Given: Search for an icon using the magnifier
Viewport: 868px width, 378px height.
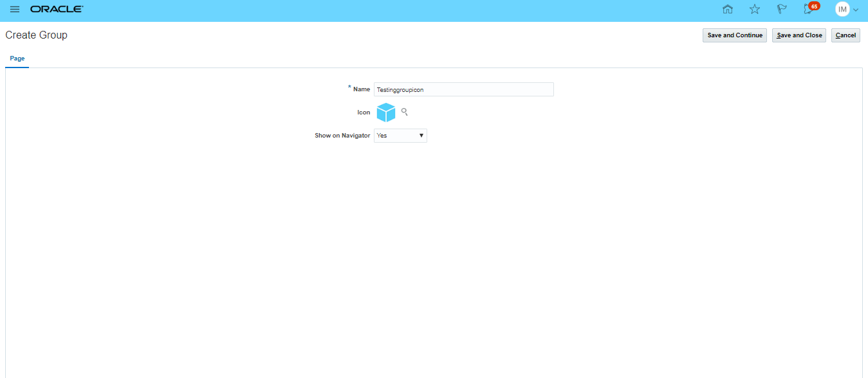Looking at the screenshot, I should coord(405,112).
